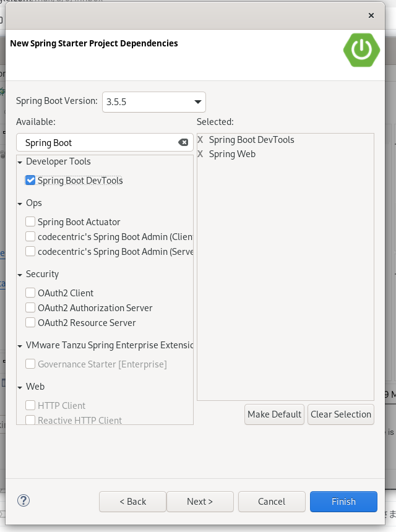Check the Reactive HTTP Client checkbox
The image size is (396, 532).
pos(30,420)
